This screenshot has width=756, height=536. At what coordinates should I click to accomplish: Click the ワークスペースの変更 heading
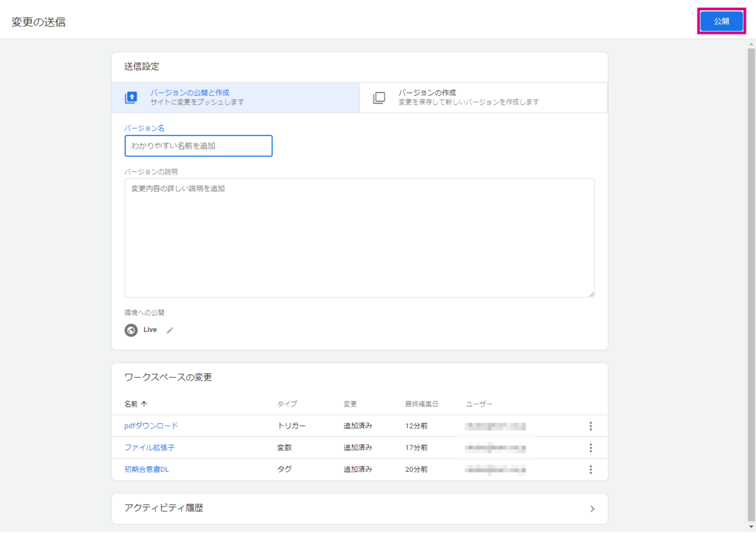[168, 377]
